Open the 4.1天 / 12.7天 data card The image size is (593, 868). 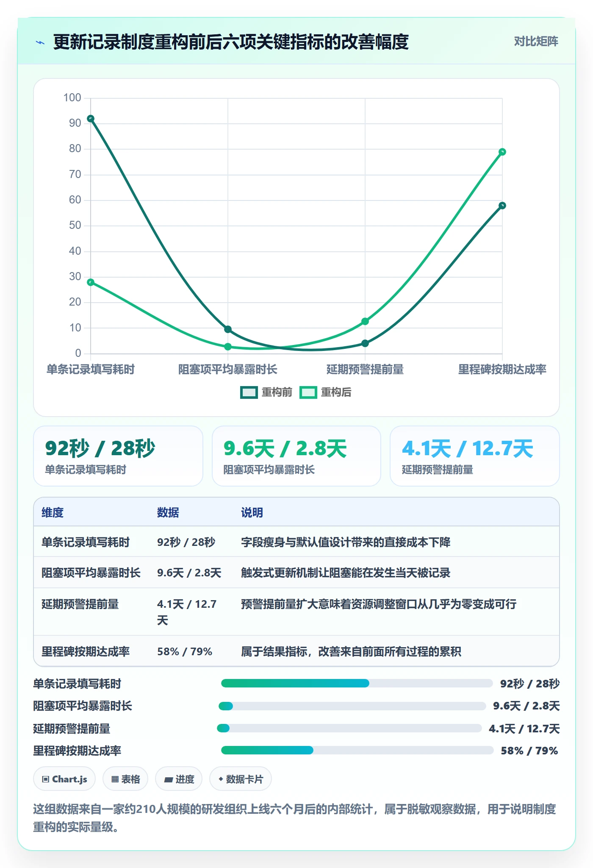pos(475,456)
